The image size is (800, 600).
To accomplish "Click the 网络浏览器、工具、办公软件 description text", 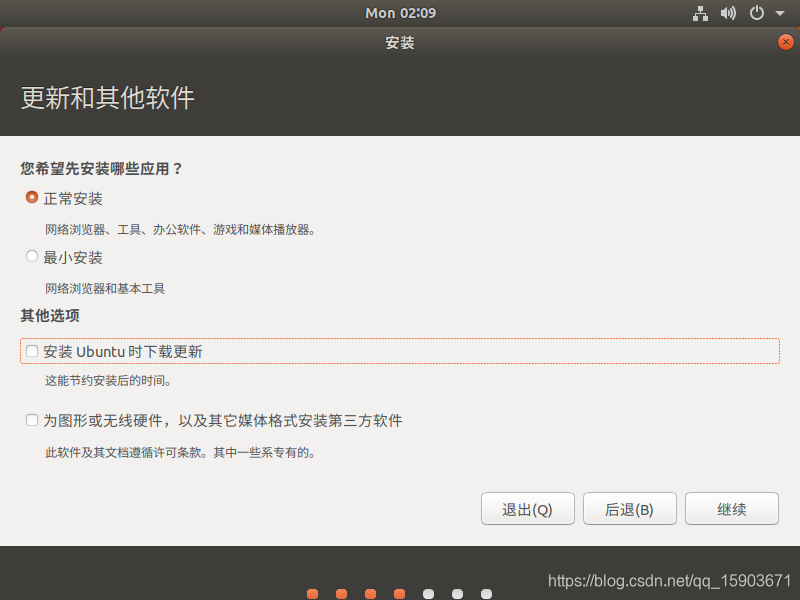I will point(180,230).
